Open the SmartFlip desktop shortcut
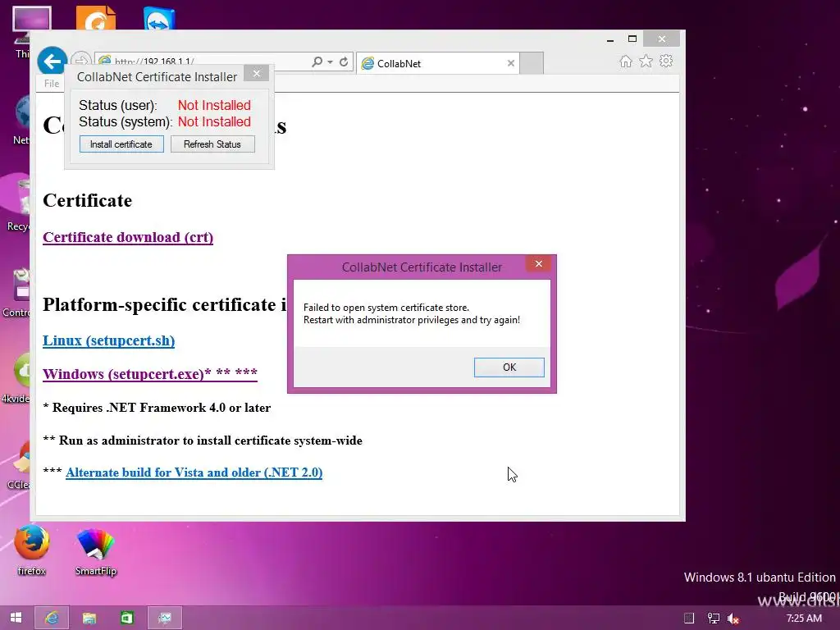Screen dimensions: 840x630 [96, 551]
